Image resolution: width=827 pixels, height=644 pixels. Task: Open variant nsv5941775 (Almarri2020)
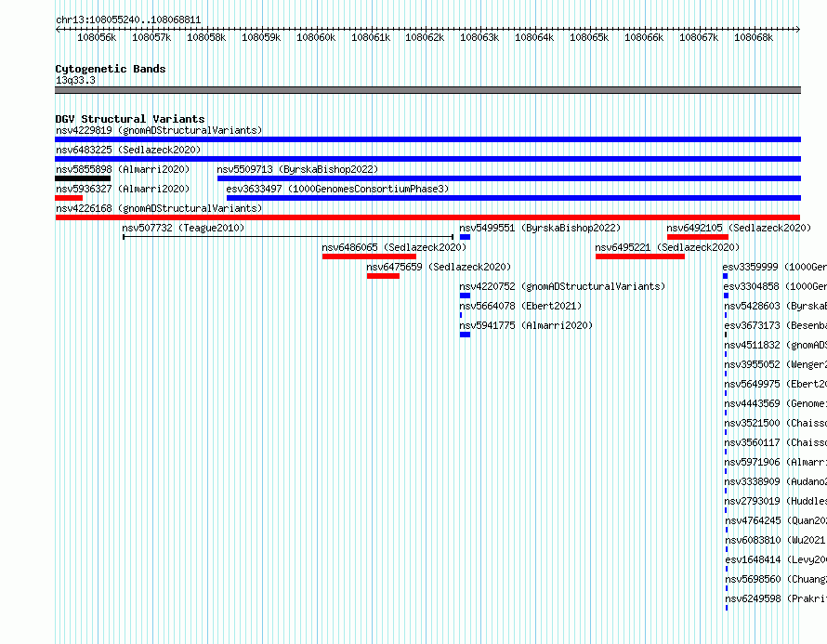526,325
